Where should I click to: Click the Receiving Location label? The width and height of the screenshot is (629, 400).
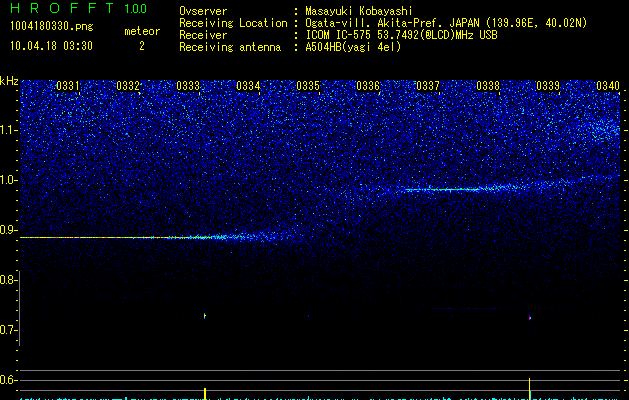[233, 23]
